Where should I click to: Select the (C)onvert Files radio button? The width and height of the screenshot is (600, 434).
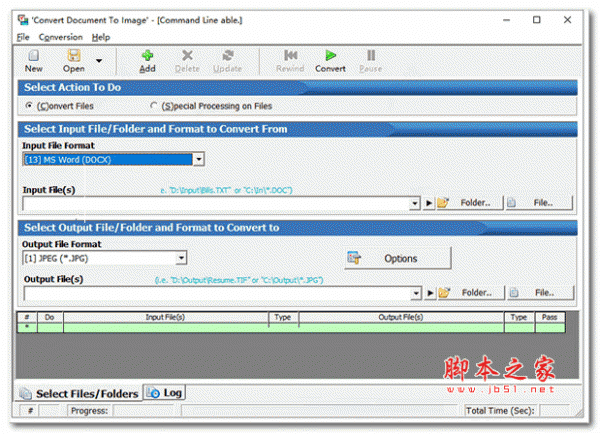click(29, 105)
